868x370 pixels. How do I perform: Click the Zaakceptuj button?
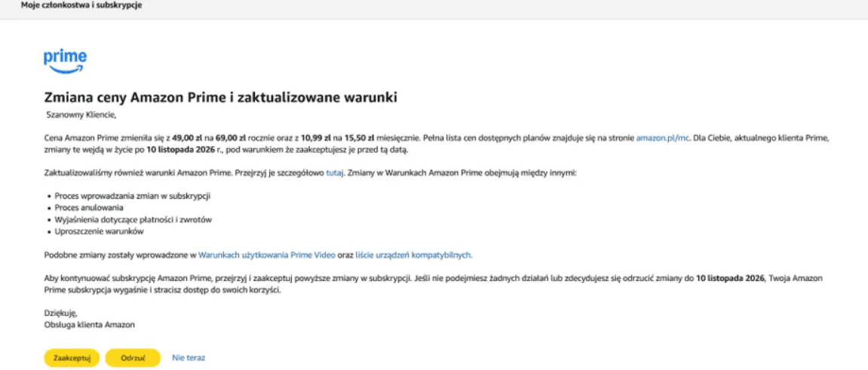72,358
